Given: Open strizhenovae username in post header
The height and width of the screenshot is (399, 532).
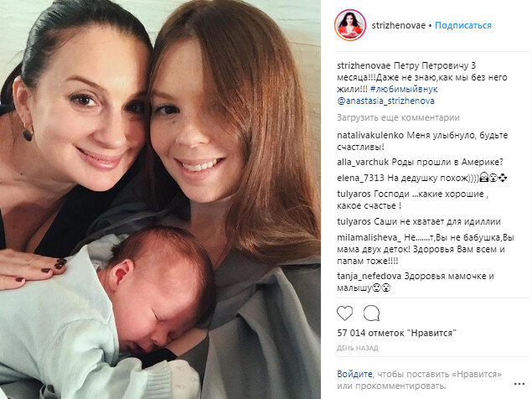Looking at the screenshot, I should point(398,25).
